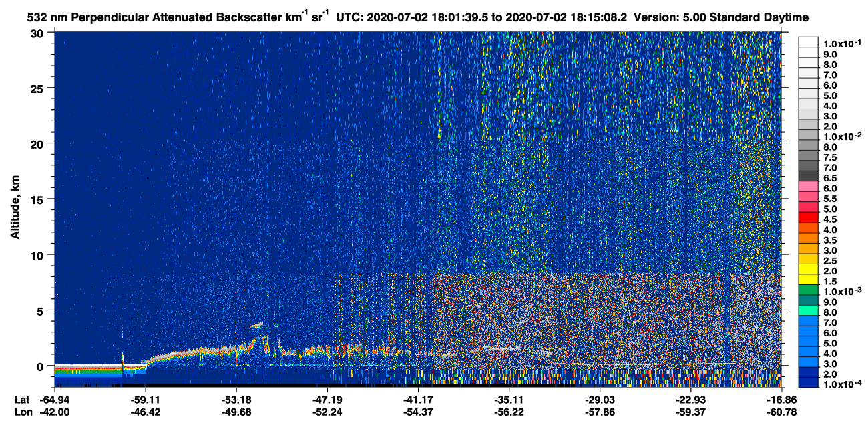The width and height of the screenshot is (868, 445).
Task: Click the altitude tick label 15
Action: click(x=38, y=199)
